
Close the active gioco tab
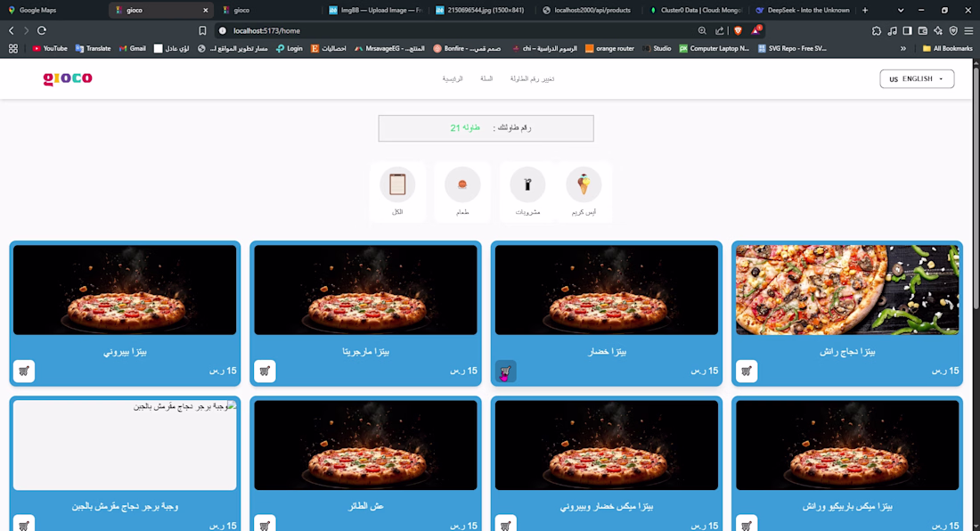pyautogui.click(x=205, y=10)
